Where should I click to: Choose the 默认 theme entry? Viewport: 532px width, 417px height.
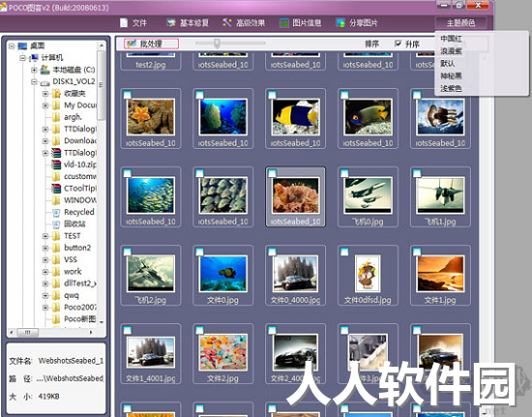tap(448, 64)
